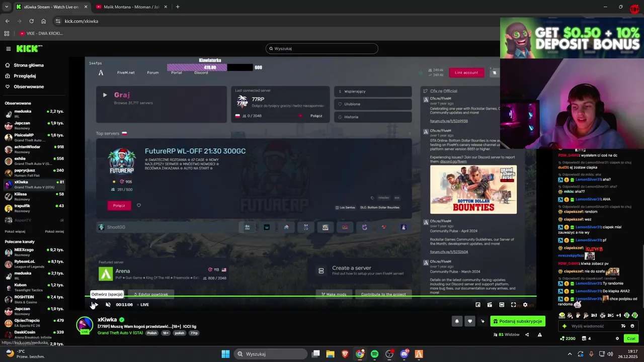Screen dimensions: 644x362
Task: Toggle channel notification bell
Action: (457, 321)
